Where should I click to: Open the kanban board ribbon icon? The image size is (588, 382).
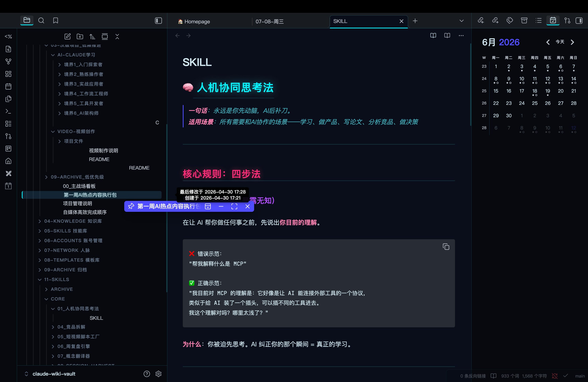pyautogui.click(x=8, y=148)
